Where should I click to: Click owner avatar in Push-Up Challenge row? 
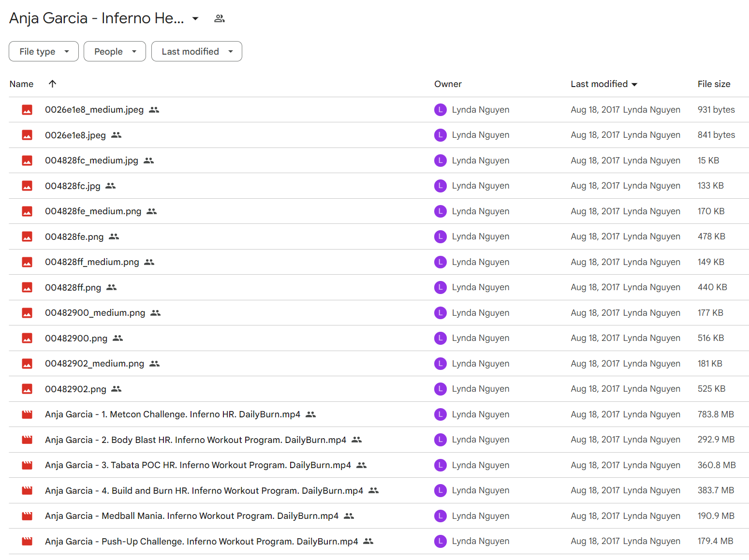pos(441,541)
